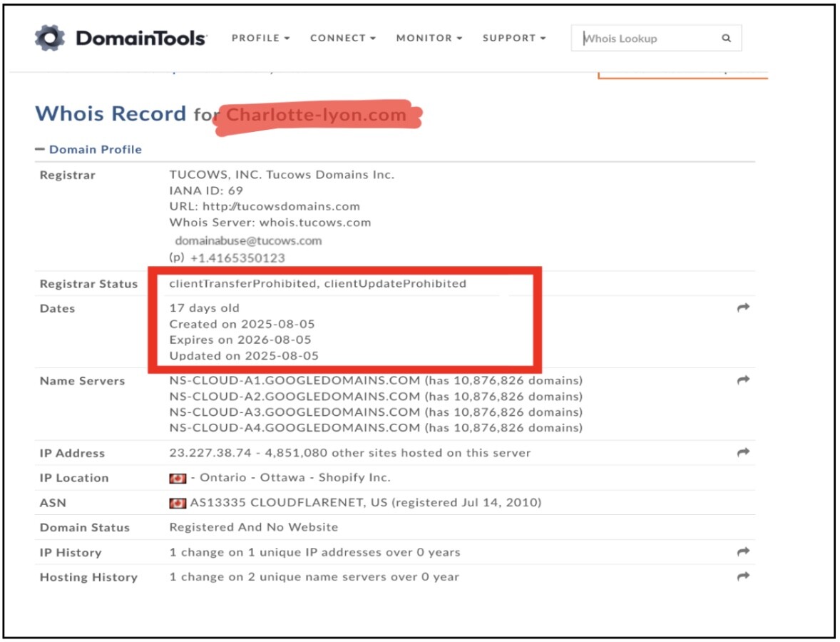
Task: Click the Whois Record heading
Action: (111, 113)
